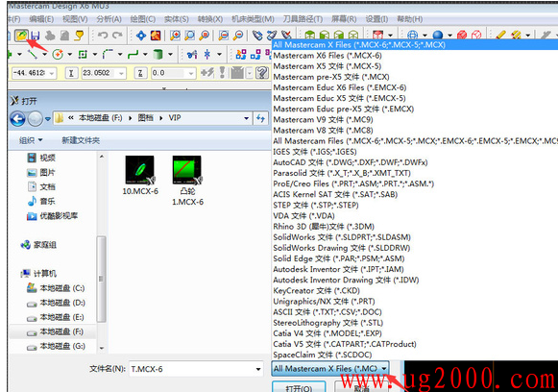Select StereoLithography 文件 (*.STL) option
Image resolution: width=558 pixels, height=392 pixels.
point(415,323)
